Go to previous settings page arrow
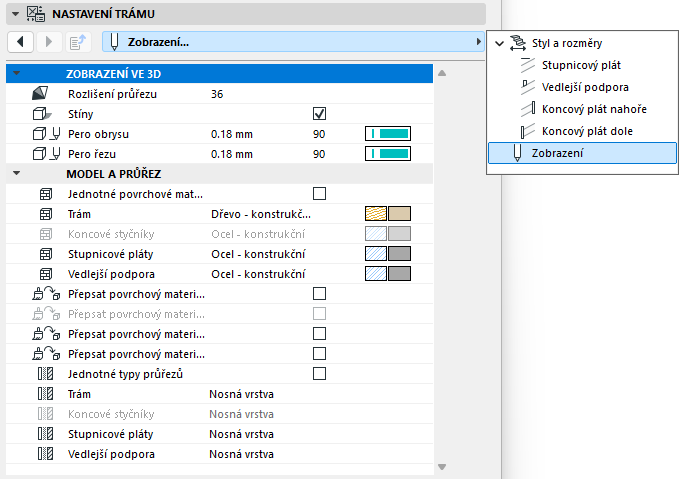Viewport: 681px width, 479px height. 20,42
